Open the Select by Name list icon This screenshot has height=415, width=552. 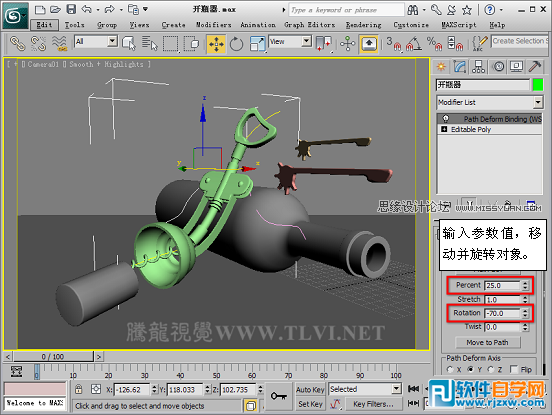pyautogui.click(x=150, y=44)
